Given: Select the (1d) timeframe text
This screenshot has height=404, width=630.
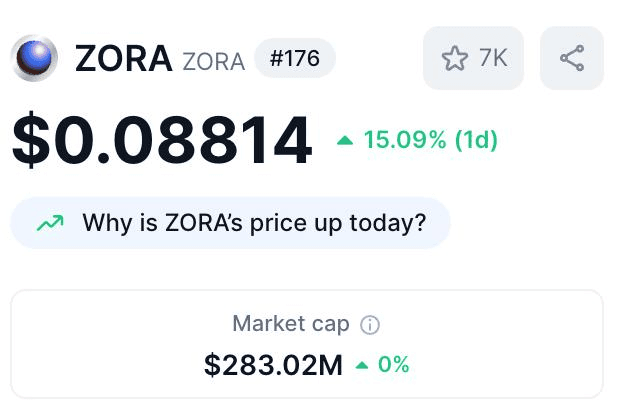Looking at the screenshot, I should coord(476,140).
